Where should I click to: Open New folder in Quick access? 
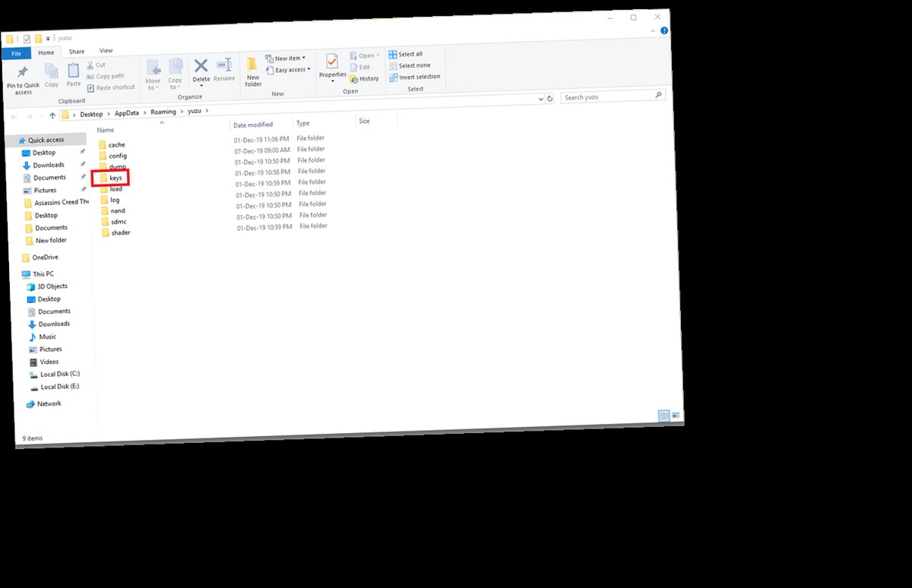tap(46, 240)
